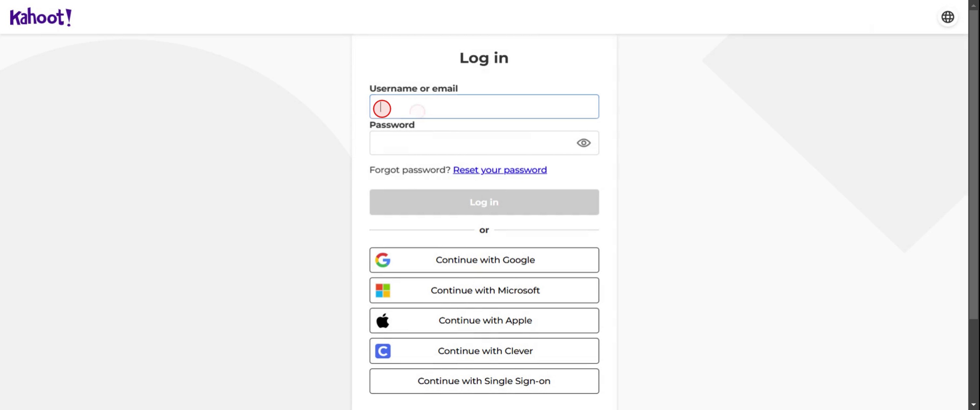Screen dimensions: 980x410
Task: Click the Kahoot! logo
Action: [40, 17]
